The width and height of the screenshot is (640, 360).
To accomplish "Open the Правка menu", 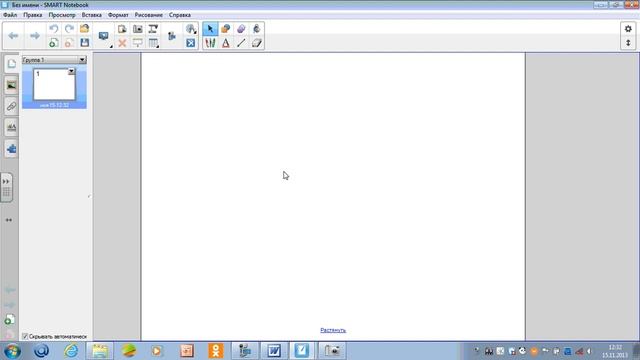I will (33, 15).
